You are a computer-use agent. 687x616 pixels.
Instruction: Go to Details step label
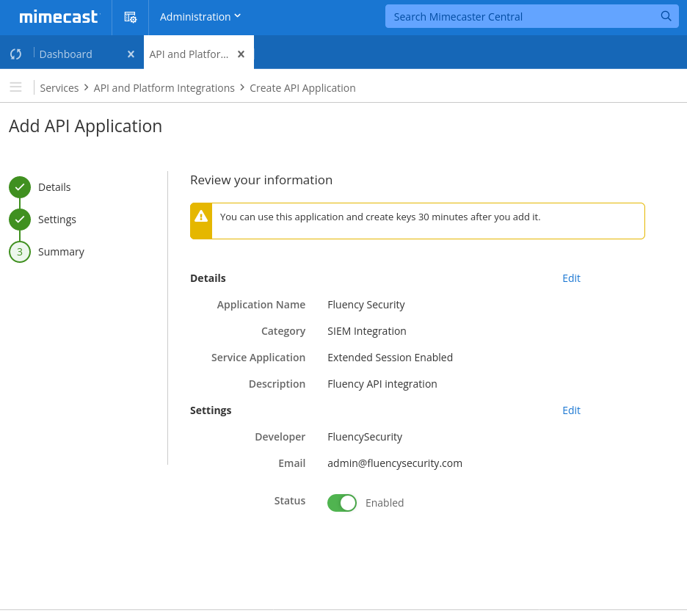(54, 187)
